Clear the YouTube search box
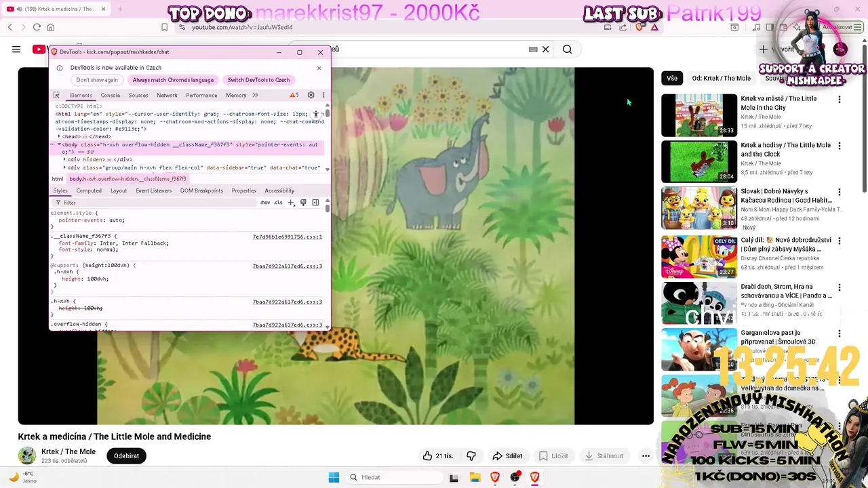Screen dimensions: 868x488 coord(545,49)
